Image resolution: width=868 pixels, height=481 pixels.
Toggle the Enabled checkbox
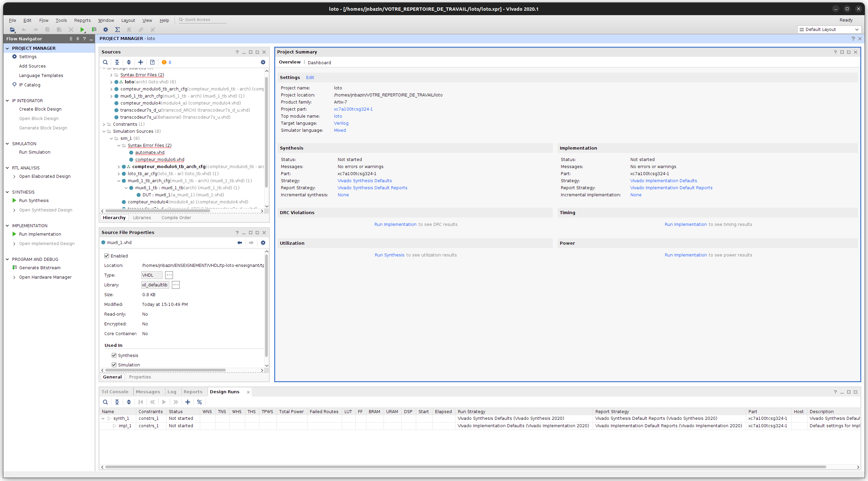(x=107, y=256)
